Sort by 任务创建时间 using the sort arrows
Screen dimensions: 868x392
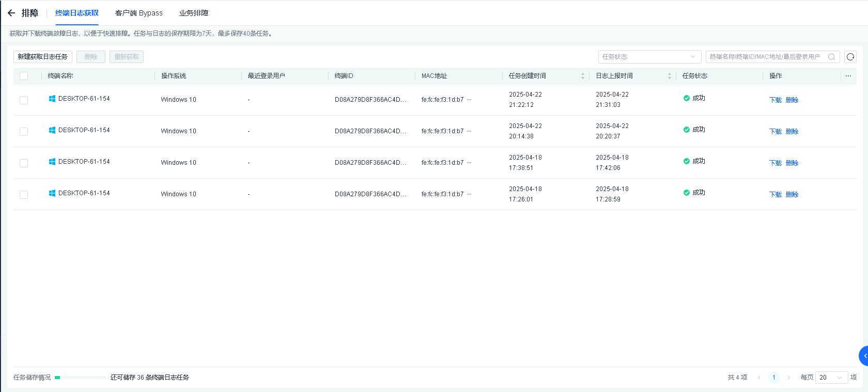tap(582, 76)
